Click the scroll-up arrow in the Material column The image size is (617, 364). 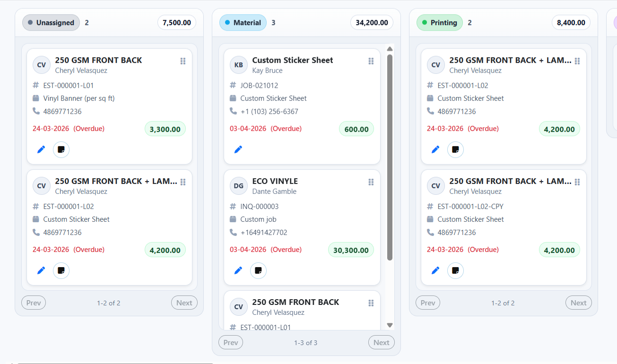click(390, 49)
